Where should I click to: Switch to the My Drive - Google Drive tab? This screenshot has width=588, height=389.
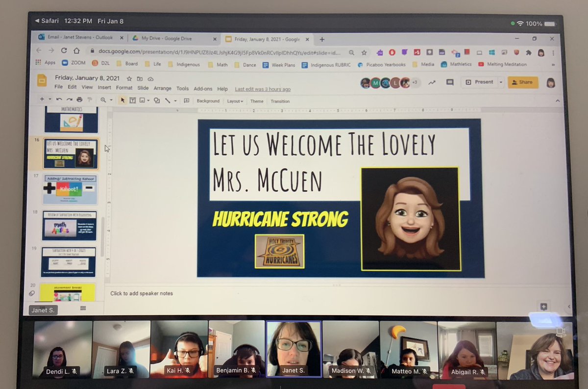click(174, 38)
